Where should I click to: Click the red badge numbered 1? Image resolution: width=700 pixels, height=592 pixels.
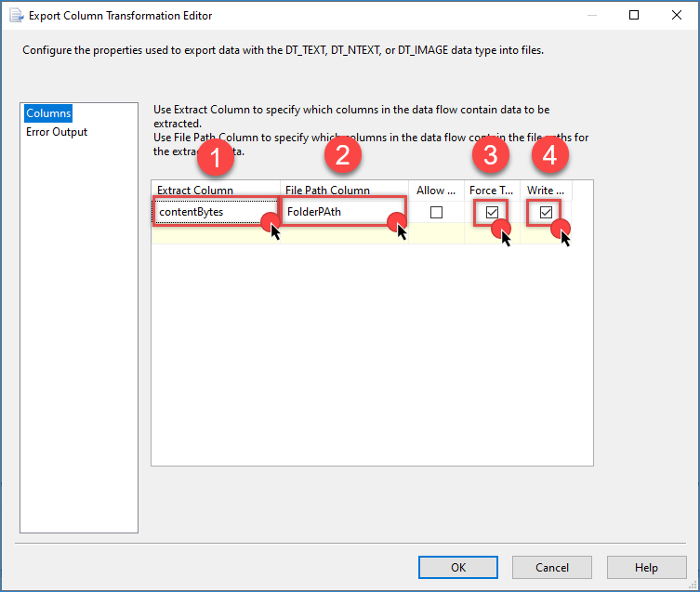pyautogui.click(x=216, y=156)
